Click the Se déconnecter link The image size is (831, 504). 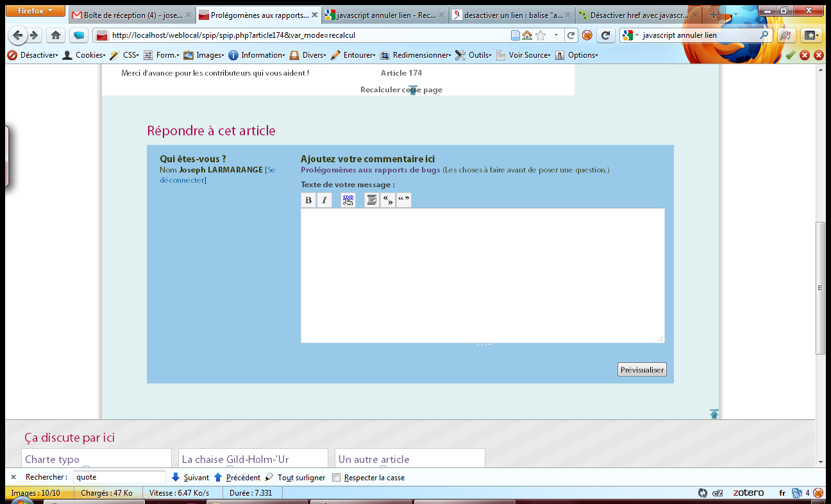point(217,175)
